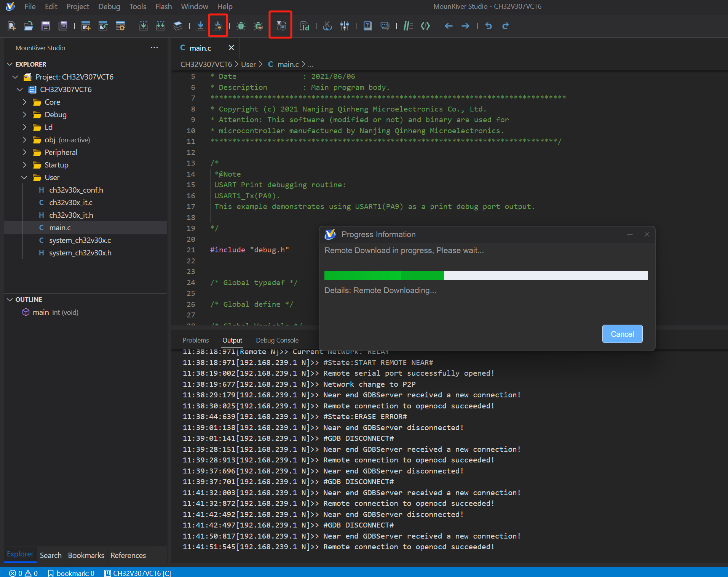The height and width of the screenshot is (577, 728).
Task: Open the toolchain settings sliders icon
Action: pyautogui.click(x=345, y=26)
